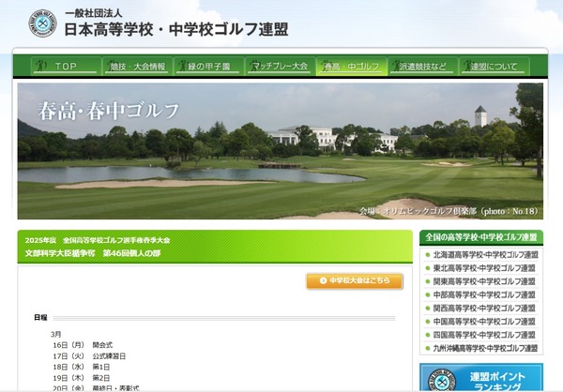563x392 pixels.
Task: Click the 日本高等学校・中学校ゴルフ連盟 site title
Action: pos(176,29)
